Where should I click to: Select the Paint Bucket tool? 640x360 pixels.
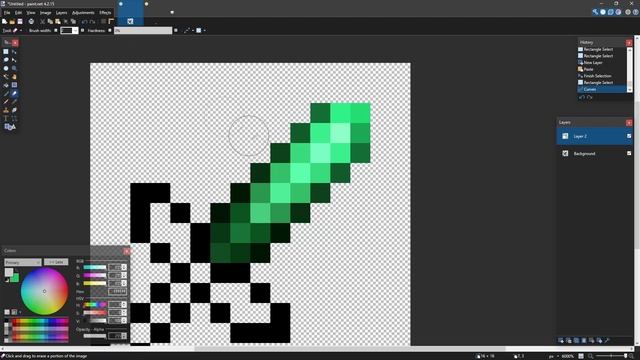click(6, 85)
